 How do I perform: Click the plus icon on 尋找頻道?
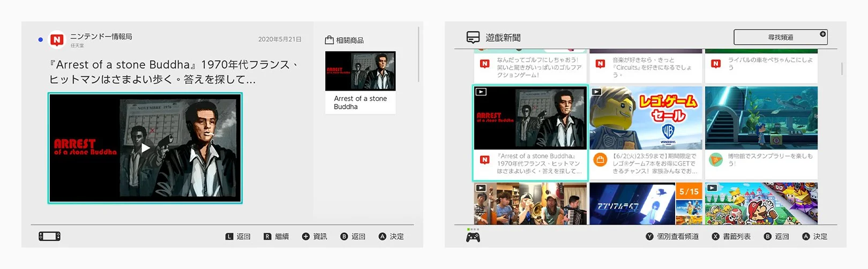coord(822,34)
